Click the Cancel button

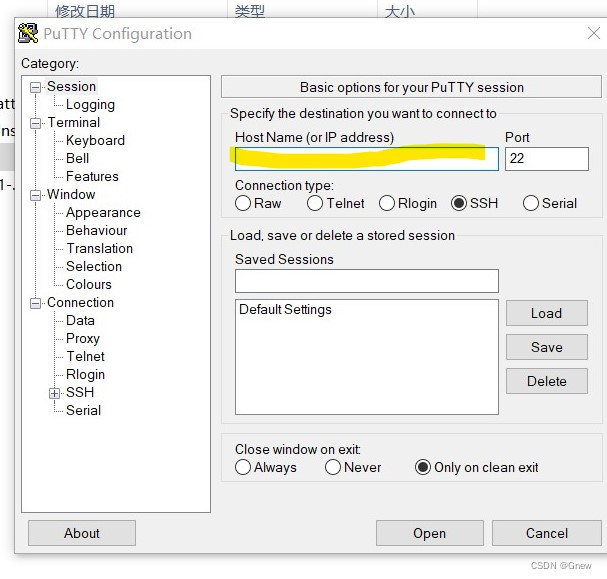547,533
